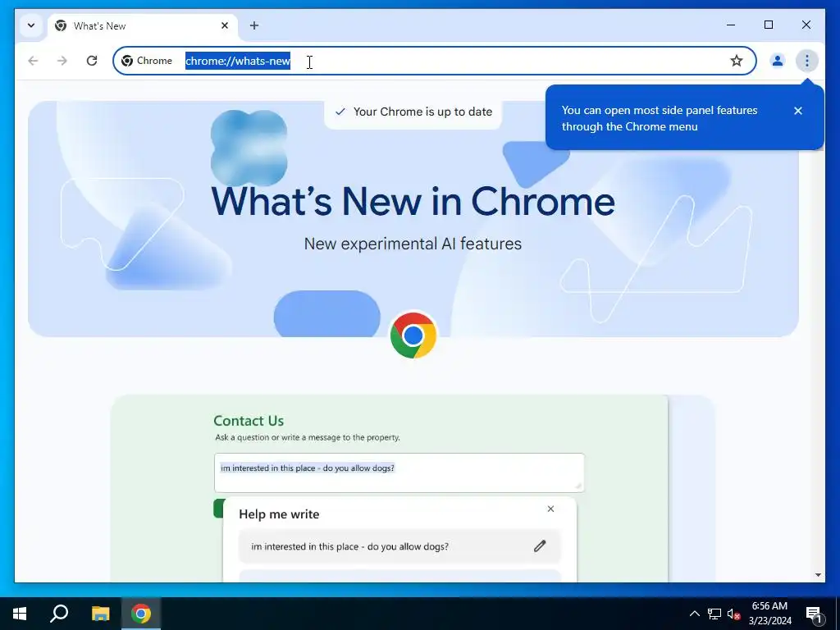Close the What's New tab
The image size is (840, 630).
[225, 25]
